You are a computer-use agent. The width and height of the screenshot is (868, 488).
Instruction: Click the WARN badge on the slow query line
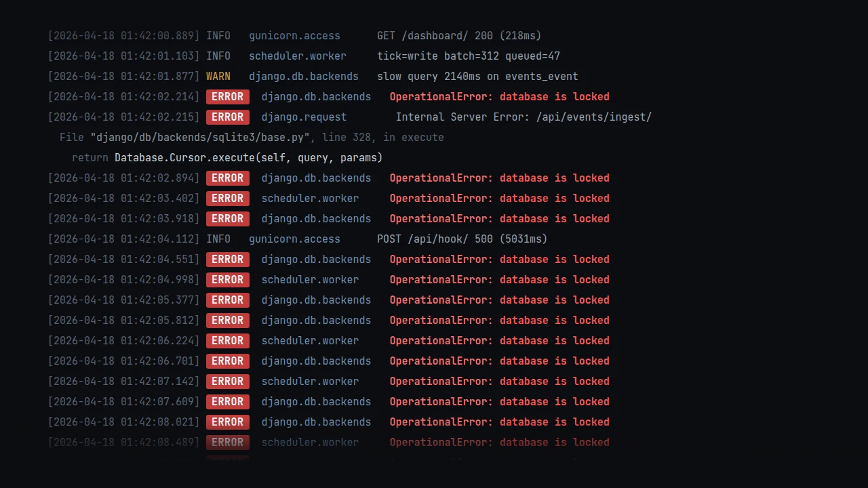218,76
